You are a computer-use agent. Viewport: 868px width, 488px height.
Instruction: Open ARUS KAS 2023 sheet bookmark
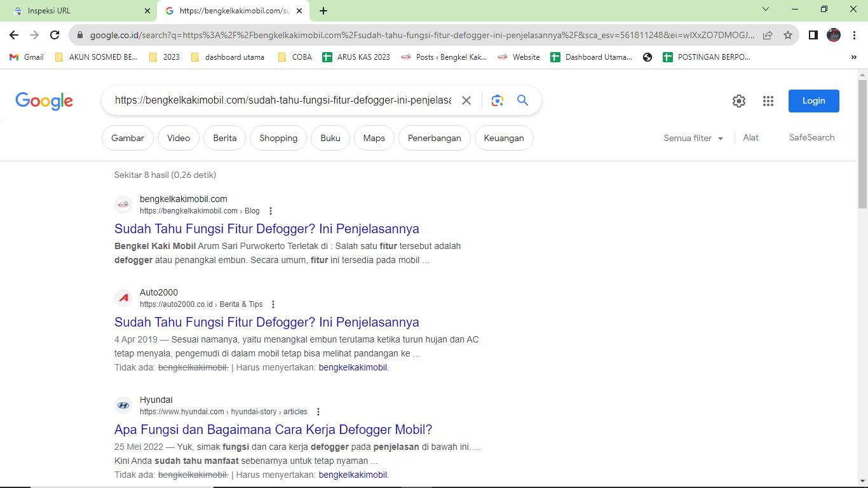click(356, 57)
